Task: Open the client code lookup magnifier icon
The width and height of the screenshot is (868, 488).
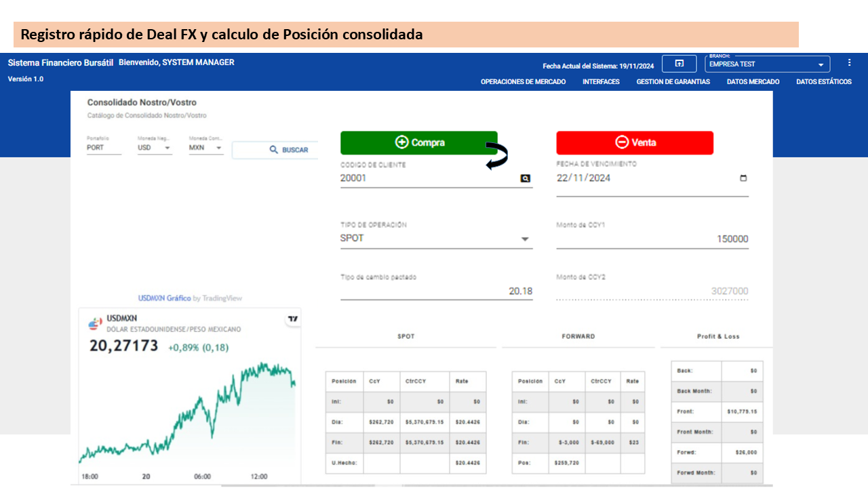Action: [524, 178]
